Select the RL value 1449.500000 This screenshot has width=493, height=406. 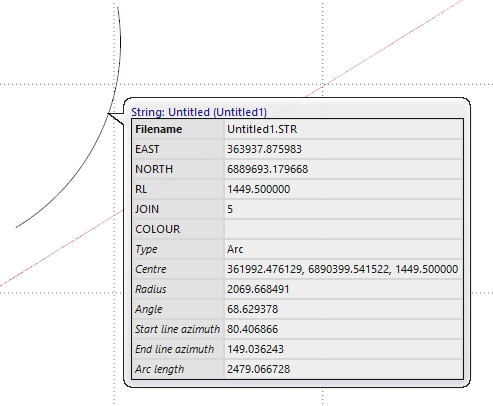pos(258,189)
